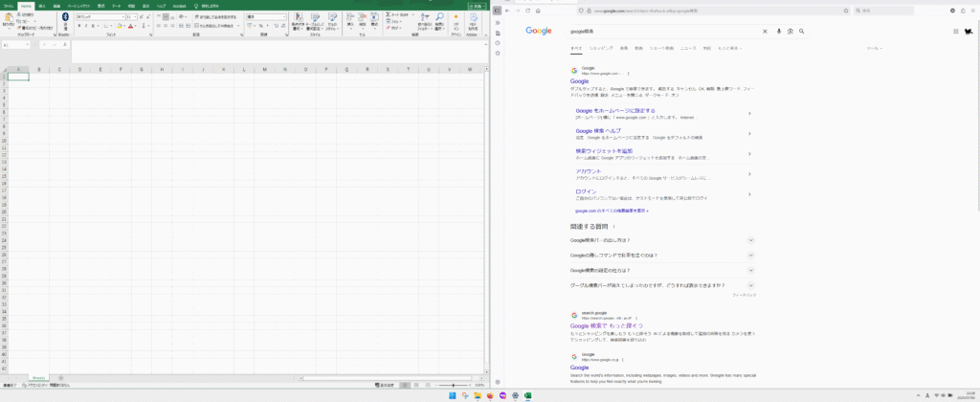Go back in the Firefox browser
This screenshot has height=402, width=980.
[507, 11]
